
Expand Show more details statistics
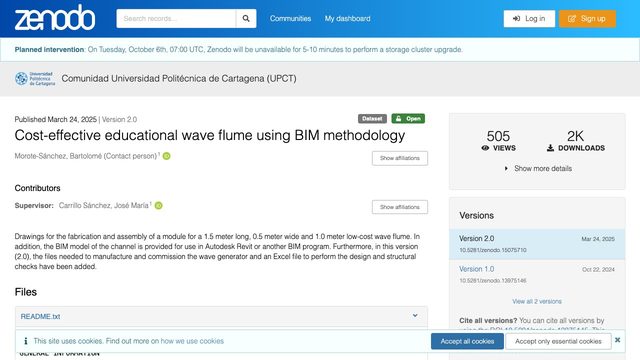pyautogui.click(x=539, y=168)
